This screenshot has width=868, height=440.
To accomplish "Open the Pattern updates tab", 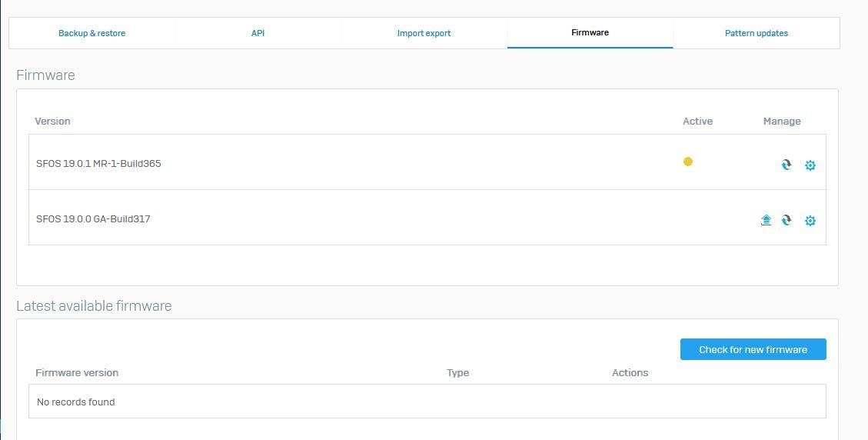I will [x=756, y=33].
